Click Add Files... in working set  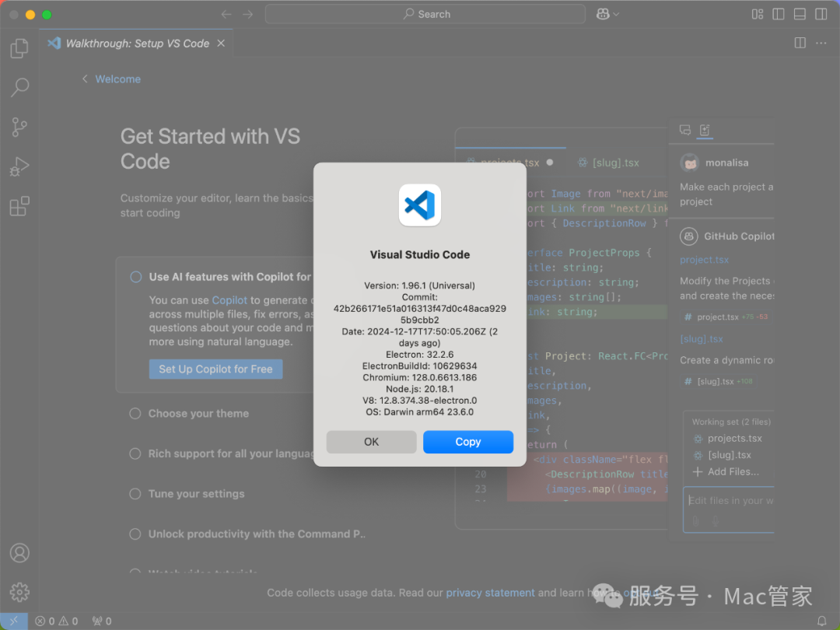click(726, 472)
